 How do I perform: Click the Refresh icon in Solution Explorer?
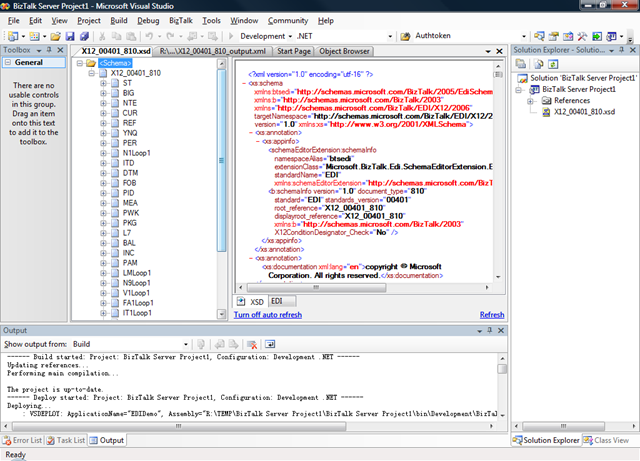[x=553, y=64]
